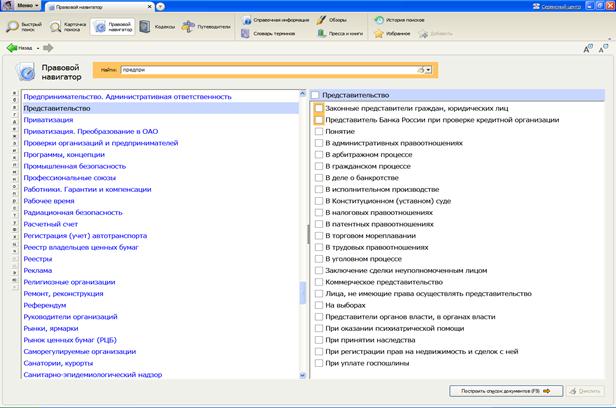Open the Путеводители section
The image size is (616, 408).
206,27
